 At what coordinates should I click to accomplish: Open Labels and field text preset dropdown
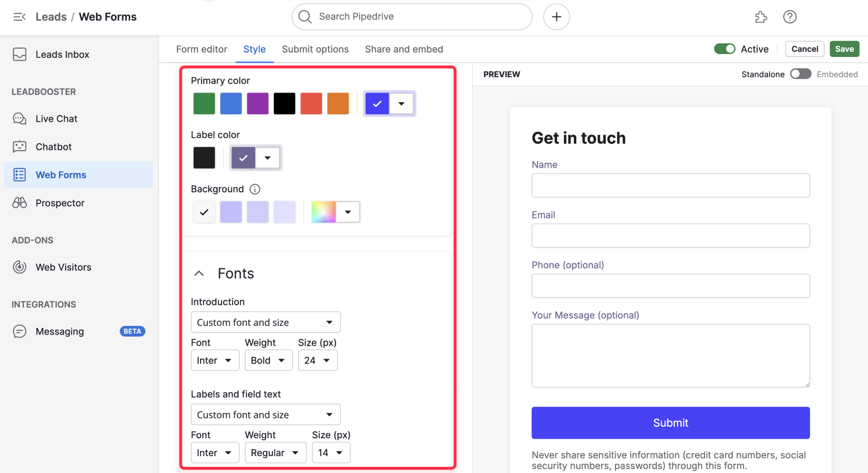[266, 415]
